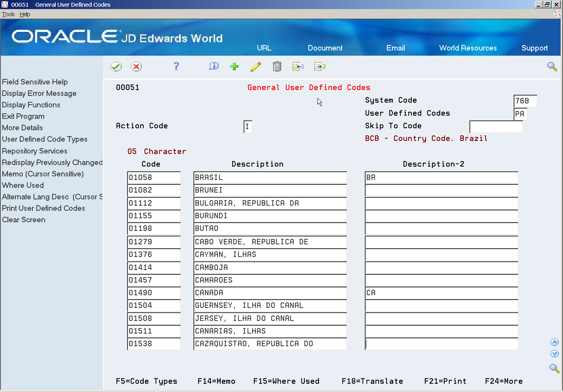Open the Email link in the header

[x=396, y=48]
